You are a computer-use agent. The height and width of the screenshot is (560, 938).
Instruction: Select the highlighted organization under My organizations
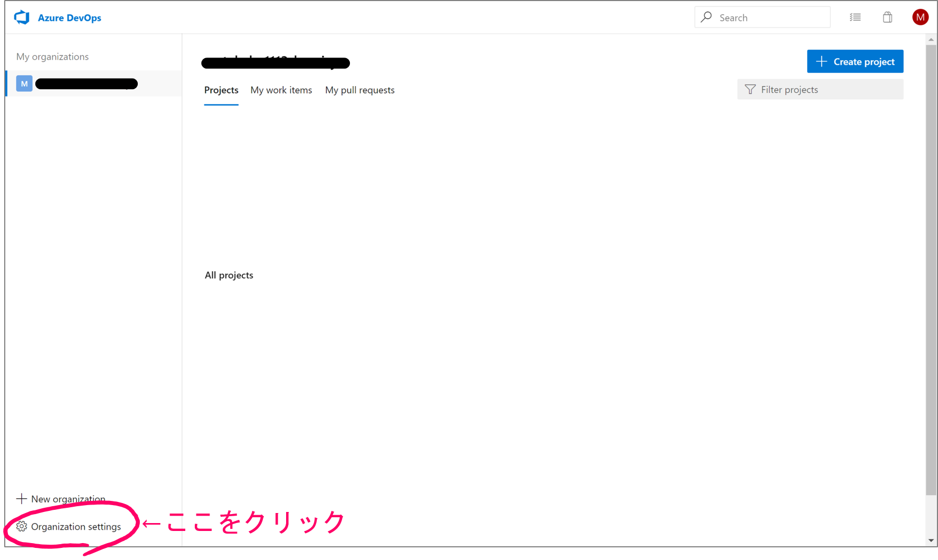[x=86, y=83]
